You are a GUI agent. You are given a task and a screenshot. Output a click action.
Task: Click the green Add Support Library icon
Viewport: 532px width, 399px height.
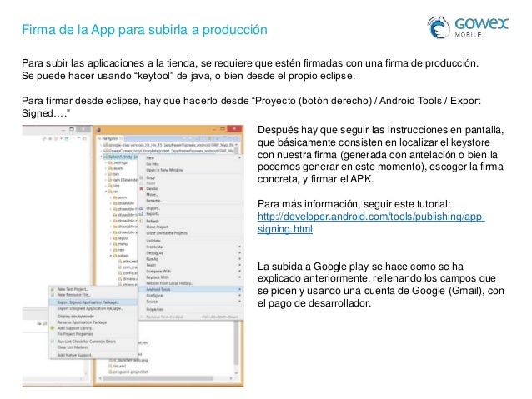coord(53,328)
